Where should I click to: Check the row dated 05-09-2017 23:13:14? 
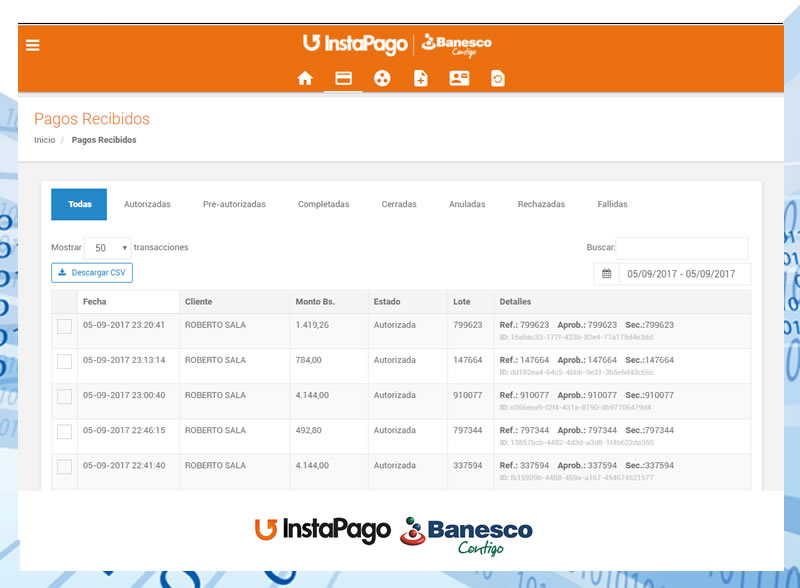64,361
